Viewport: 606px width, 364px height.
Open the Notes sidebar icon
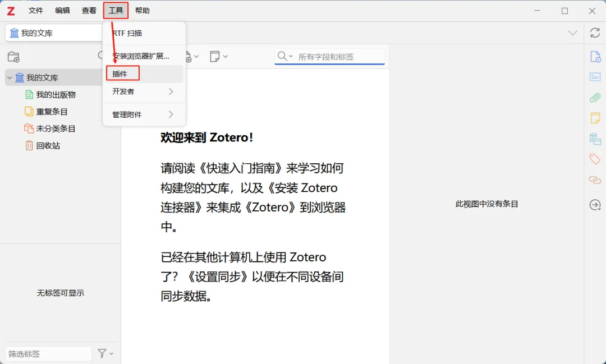click(x=595, y=118)
